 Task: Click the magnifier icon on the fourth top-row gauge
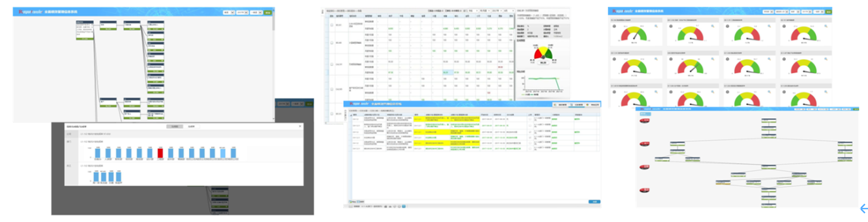[826, 26]
